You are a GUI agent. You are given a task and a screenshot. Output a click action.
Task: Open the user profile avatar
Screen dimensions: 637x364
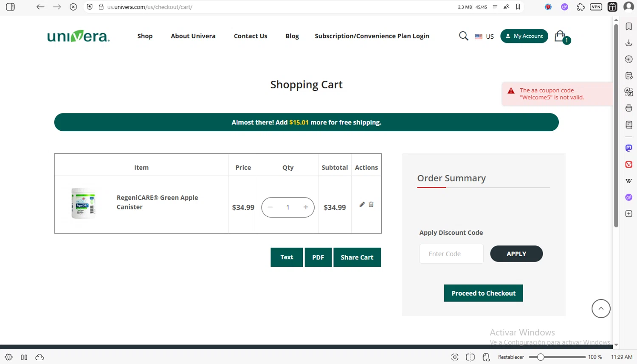[x=629, y=7]
